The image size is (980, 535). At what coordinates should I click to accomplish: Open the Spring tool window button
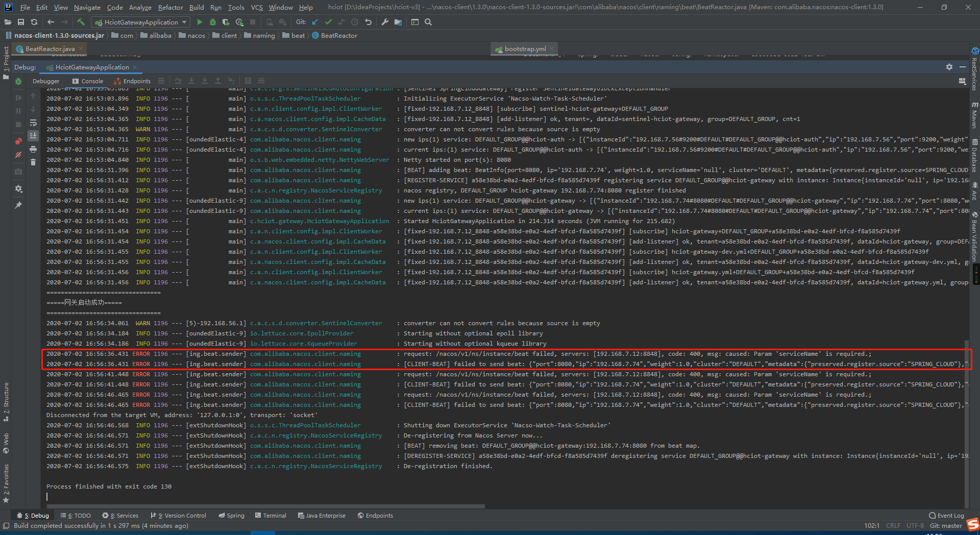(x=232, y=516)
